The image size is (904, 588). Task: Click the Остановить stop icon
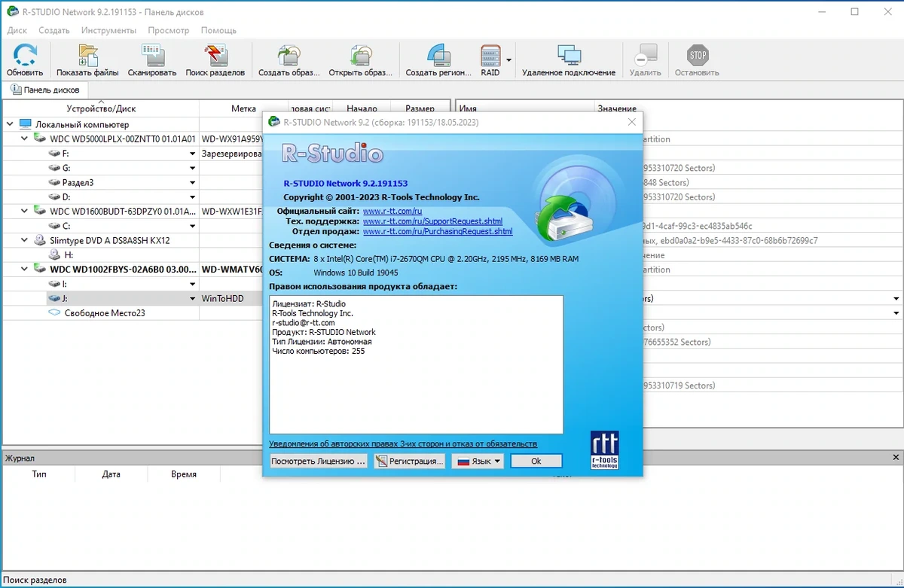pyautogui.click(x=698, y=56)
